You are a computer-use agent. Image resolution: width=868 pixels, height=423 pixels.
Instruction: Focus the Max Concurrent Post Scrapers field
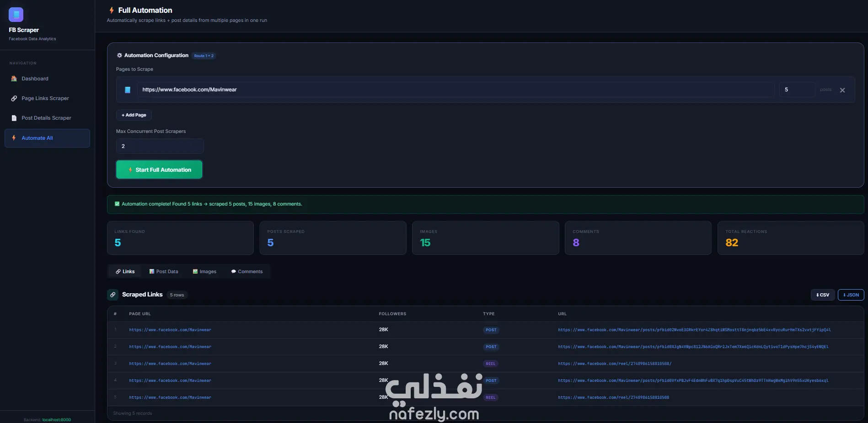click(160, 146)
